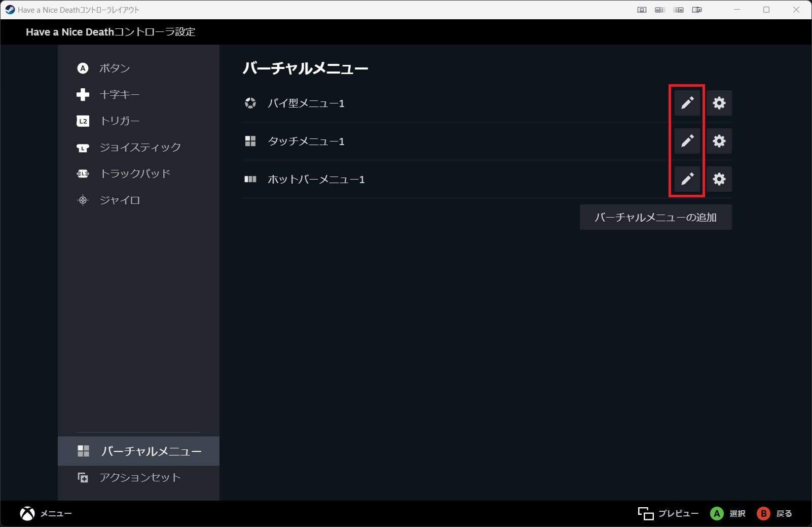Maximize the controller layout window
The height and width of the screenshot is (527, 812).
(x=766, y=10)
